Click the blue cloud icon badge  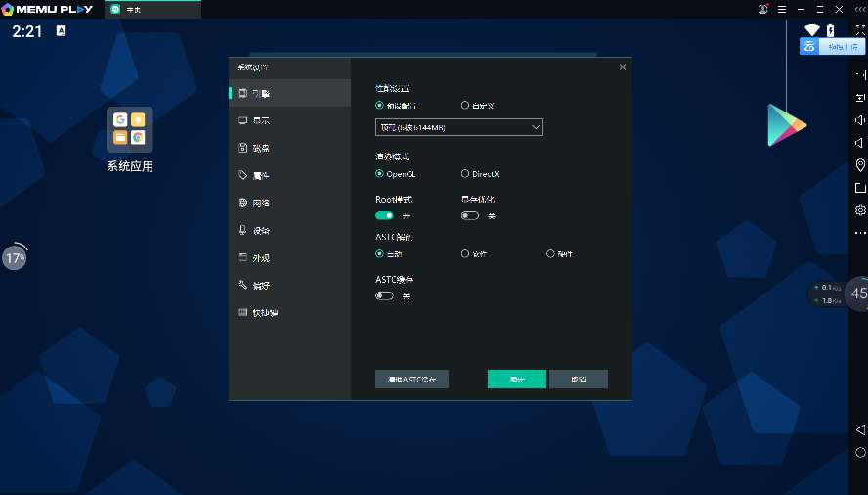[x=809, y=47]
